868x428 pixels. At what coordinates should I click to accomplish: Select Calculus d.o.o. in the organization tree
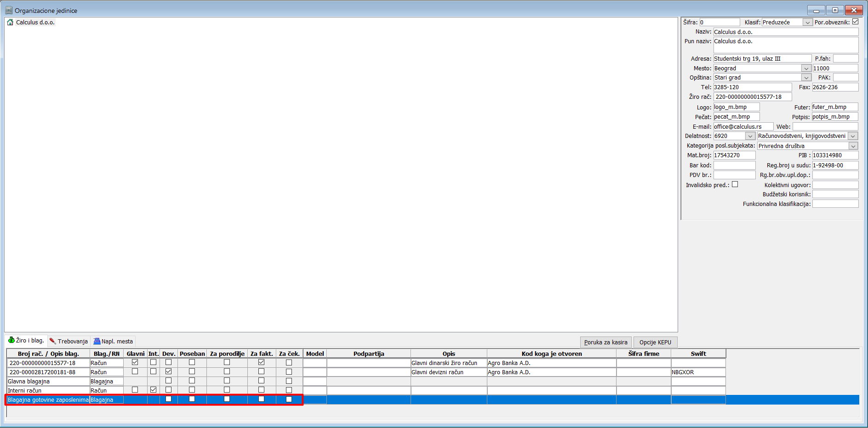[x=35, y=22]
